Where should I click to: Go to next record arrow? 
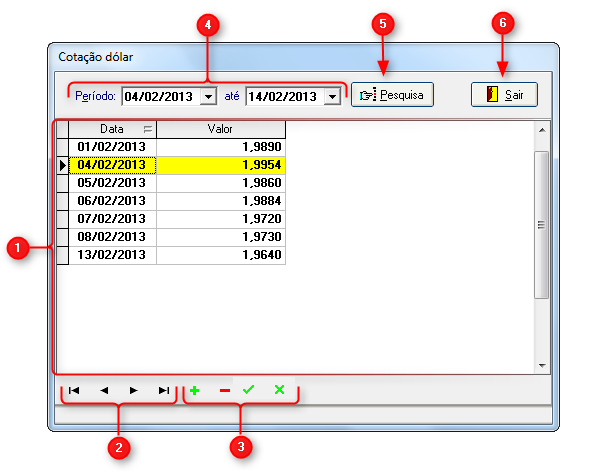tap(133, 390)
